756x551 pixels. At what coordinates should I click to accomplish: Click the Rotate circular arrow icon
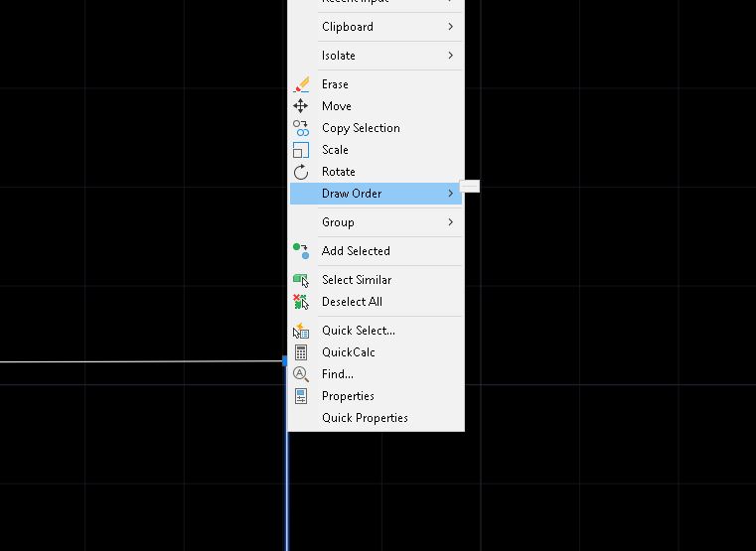(301, 172)
